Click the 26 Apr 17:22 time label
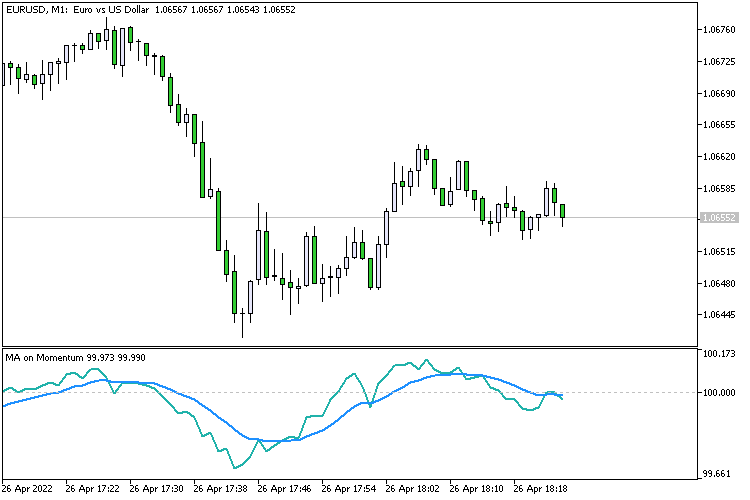Viewport: 750px width, 500px height. [92, 489]
